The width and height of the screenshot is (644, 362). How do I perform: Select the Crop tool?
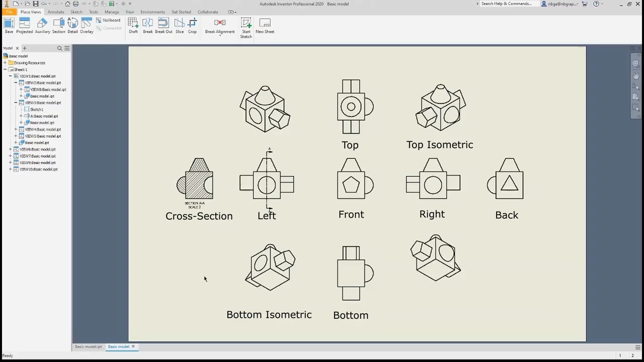point(192,26)
